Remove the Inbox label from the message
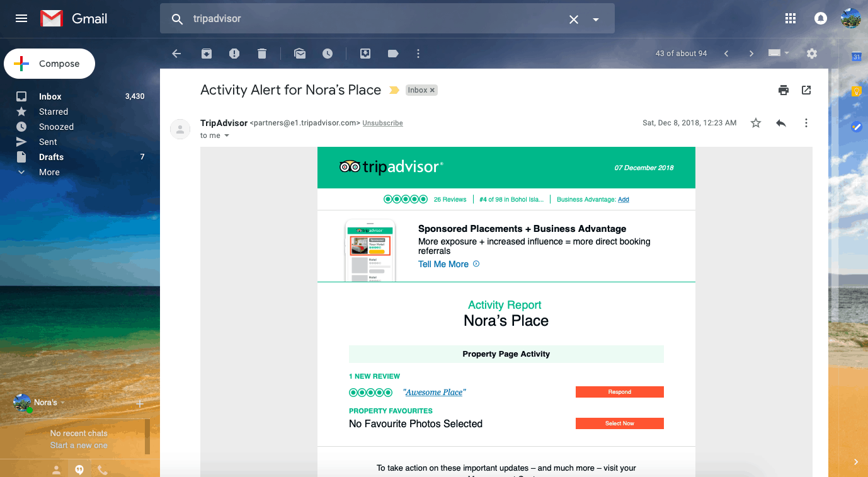The width and height of the screenshot is (868, 477). [x=432, y=90]
